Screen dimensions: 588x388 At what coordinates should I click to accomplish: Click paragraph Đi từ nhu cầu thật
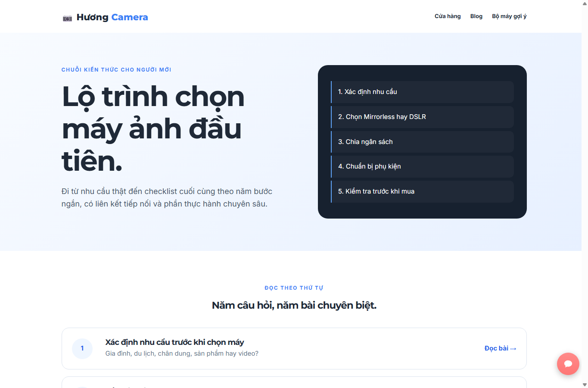point(167,197)
